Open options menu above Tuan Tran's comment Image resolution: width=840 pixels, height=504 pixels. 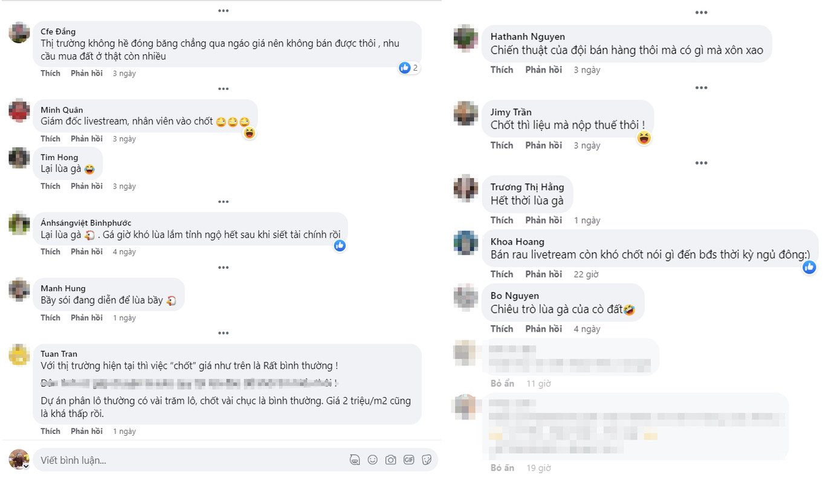[x=223, y=332]
